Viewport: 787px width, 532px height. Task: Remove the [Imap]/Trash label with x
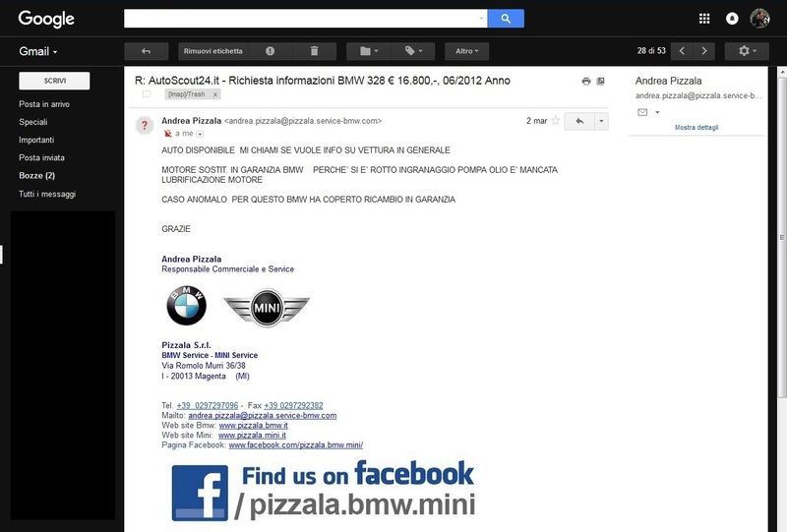(214, 94)
